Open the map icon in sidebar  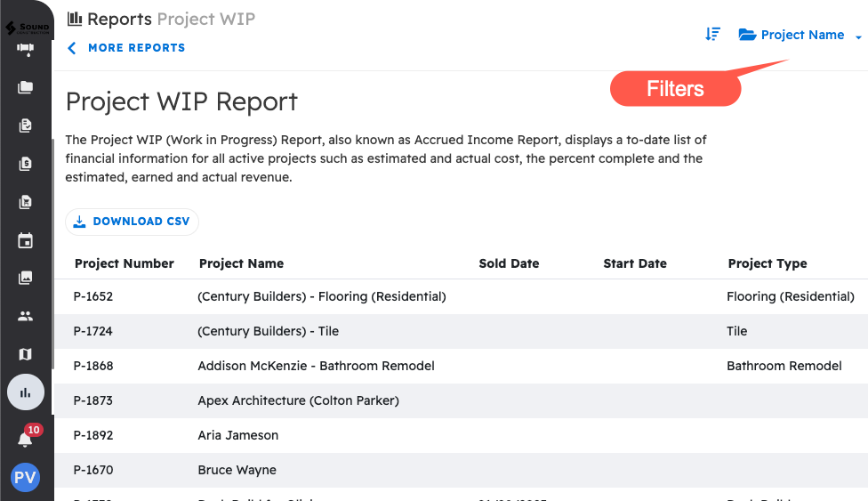click(26, 354)
